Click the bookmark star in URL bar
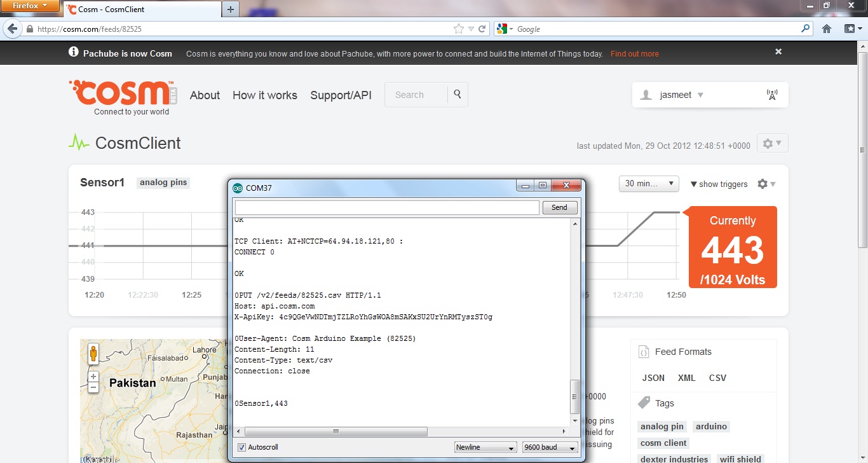 click(x=459, y=29)
